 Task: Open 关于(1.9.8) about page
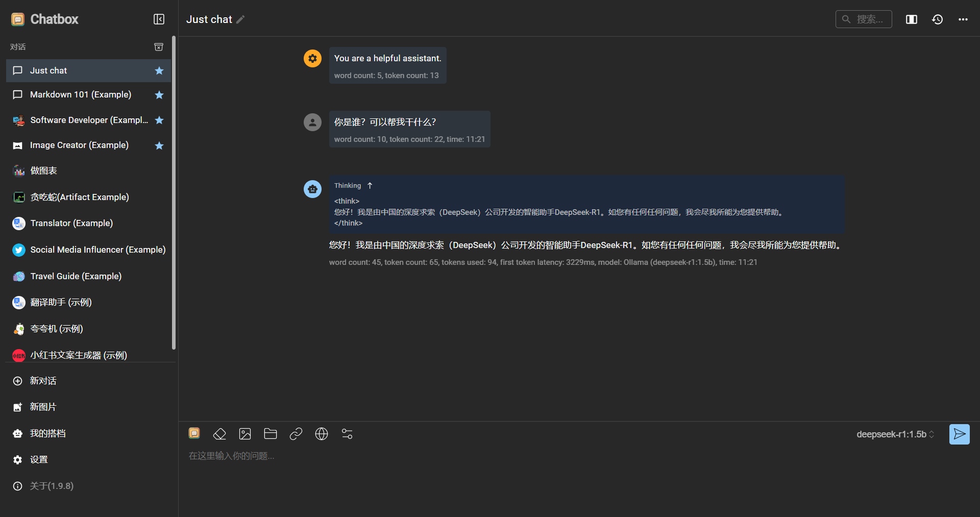pyautogui.click(x=88, y=486)
